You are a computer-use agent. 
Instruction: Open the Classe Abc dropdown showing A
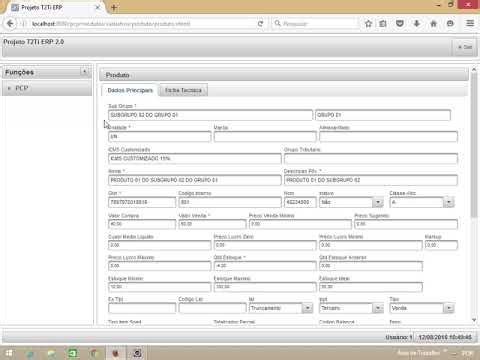click(449, 202)
